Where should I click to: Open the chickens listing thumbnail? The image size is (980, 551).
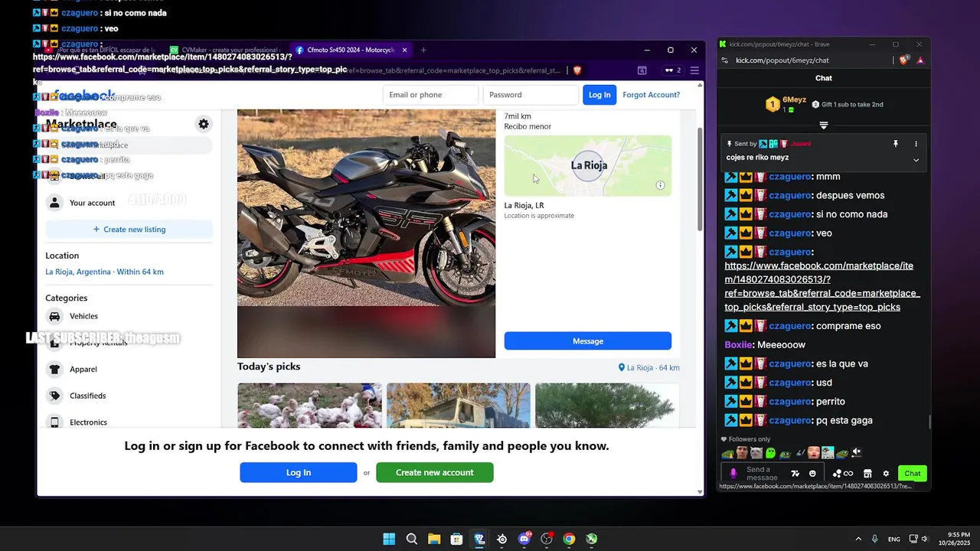pyautogui.click(x=309, y=406)
